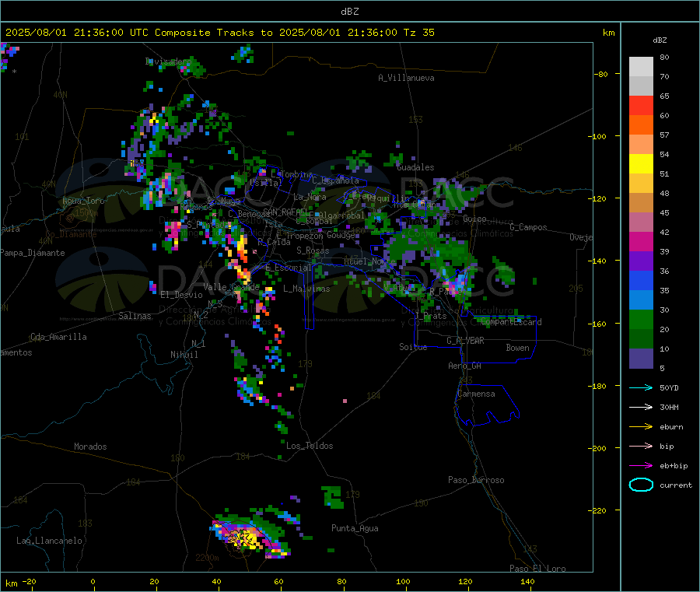700x592 pixels.
Task: Select the tan 45-48 dBZ swatch
Action: pos(641,203)
